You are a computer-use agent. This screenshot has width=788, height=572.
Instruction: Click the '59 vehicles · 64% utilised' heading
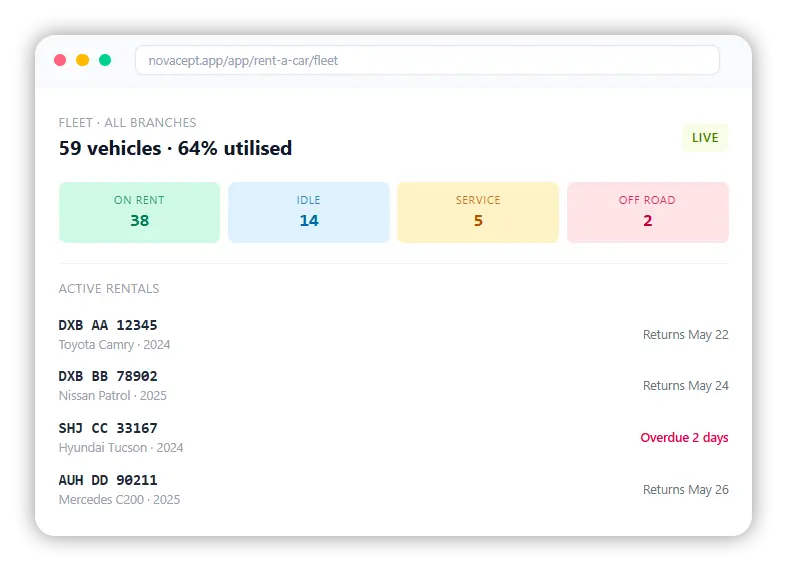click(175, 148)
